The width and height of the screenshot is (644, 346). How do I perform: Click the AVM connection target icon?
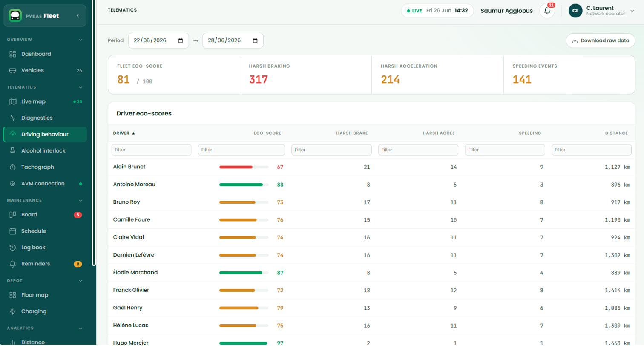coord(13,184)
